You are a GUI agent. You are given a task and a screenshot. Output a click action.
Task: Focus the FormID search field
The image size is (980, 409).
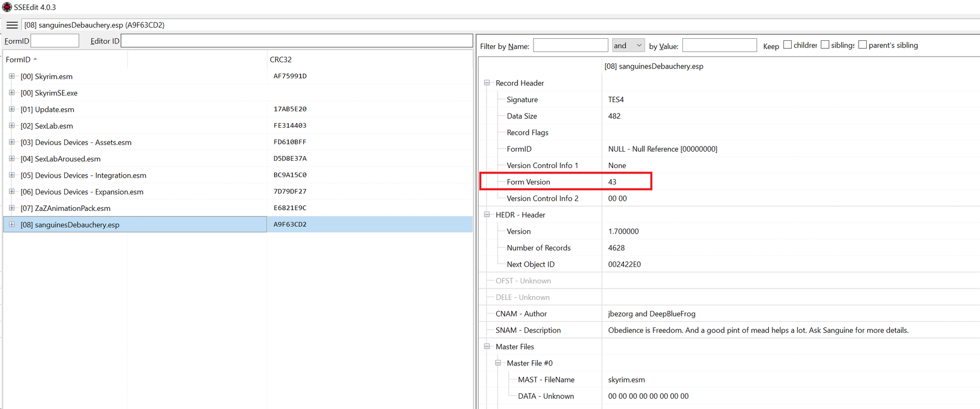(55, 41)
